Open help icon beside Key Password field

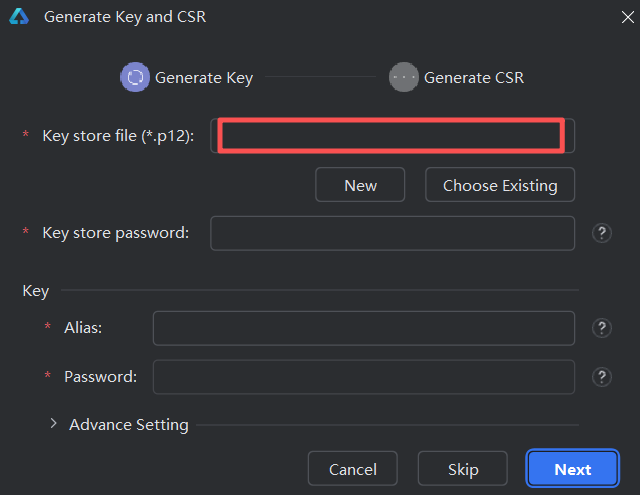tap(601, 377)
